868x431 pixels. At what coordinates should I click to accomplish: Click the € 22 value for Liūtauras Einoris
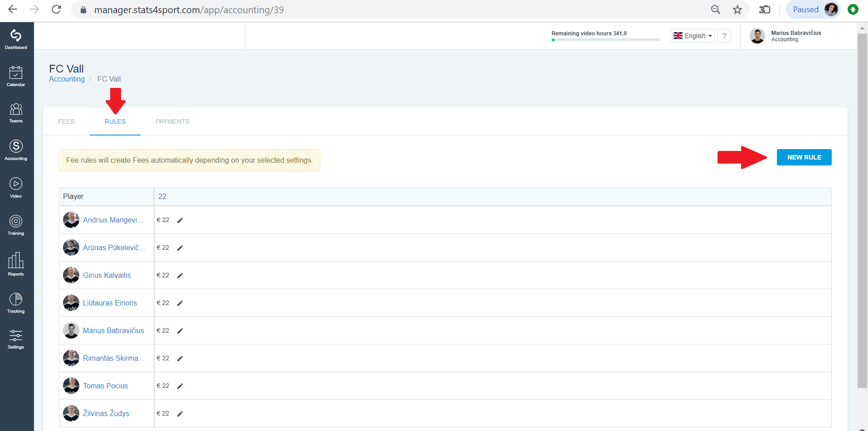click(163, 303)
